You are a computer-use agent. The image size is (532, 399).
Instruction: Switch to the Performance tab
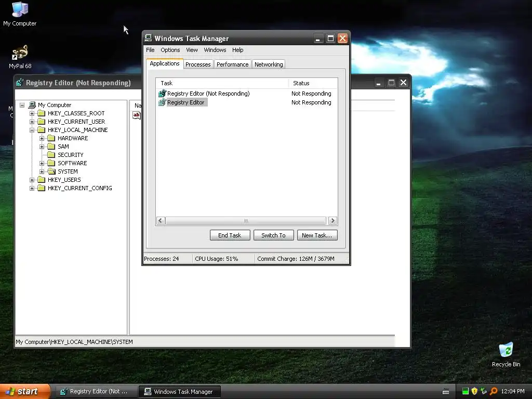tap(232, 64)
